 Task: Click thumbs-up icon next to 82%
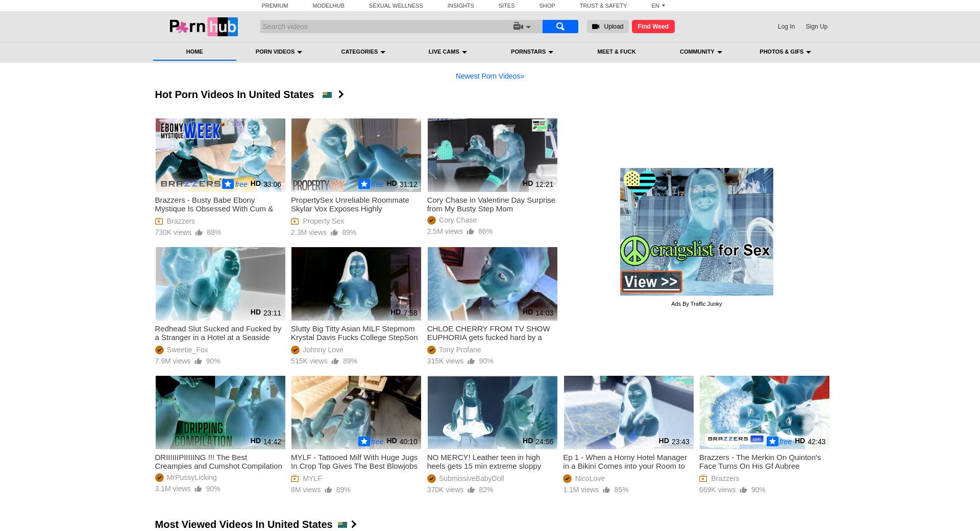(471, 490)
